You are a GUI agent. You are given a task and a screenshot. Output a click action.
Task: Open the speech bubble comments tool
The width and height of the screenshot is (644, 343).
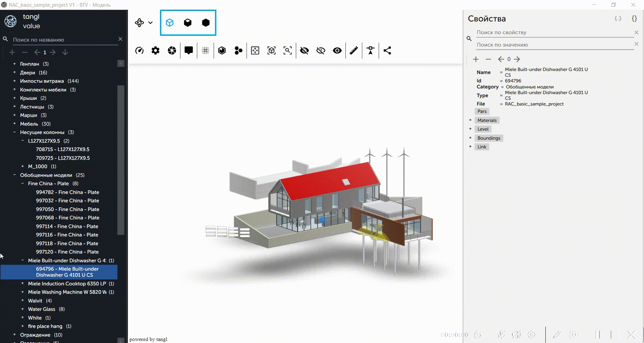pyautogui.click(x=189, y=51)
